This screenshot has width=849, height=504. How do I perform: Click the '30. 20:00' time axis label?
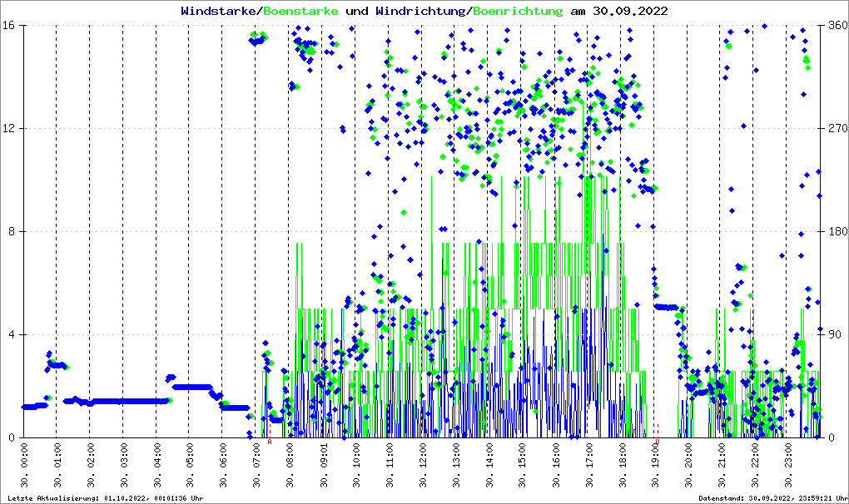[x=688, y=466]
